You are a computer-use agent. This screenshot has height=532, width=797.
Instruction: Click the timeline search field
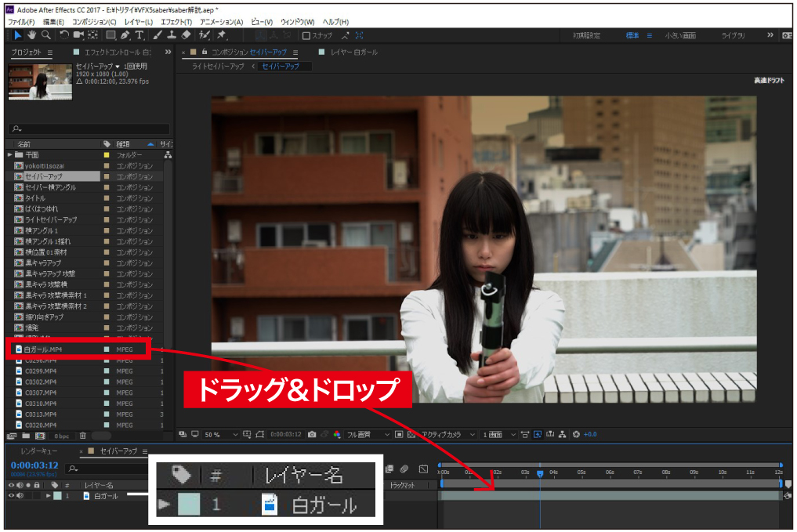click(x=107, y=469)
